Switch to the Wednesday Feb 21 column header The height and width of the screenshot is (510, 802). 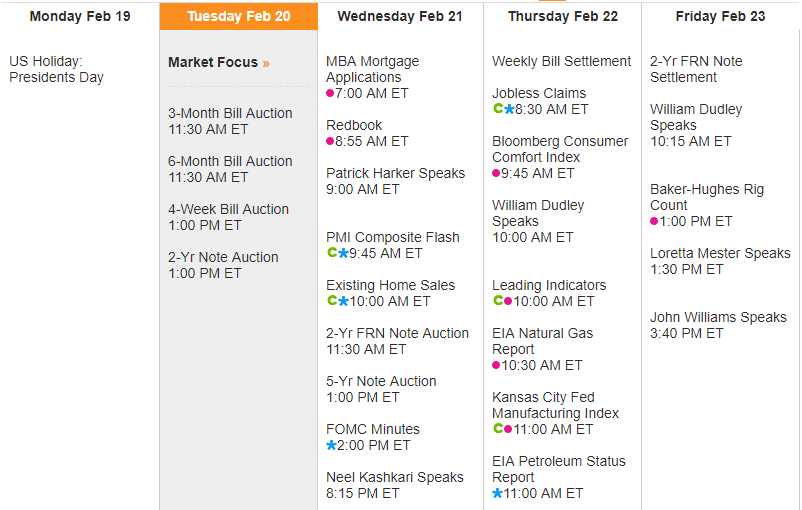point(400,16)
